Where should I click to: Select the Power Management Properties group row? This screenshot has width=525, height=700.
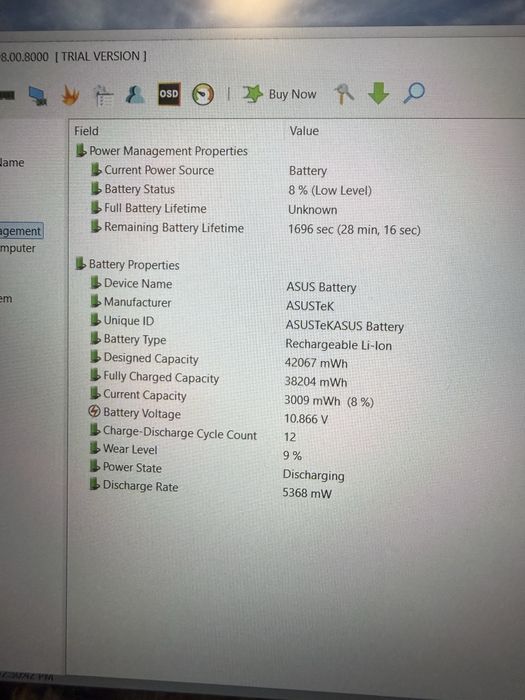[x=162, y=151]
